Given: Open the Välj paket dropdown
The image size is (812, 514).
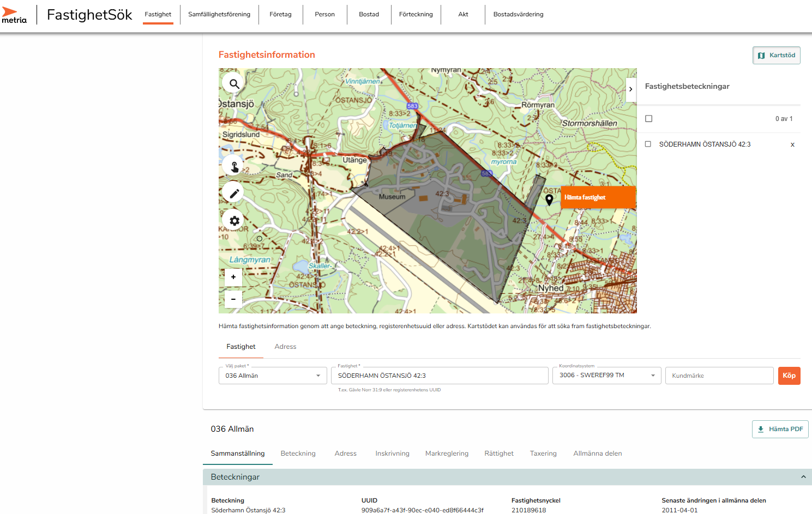Looking at the screenshot, I should [x=273, y=376].
